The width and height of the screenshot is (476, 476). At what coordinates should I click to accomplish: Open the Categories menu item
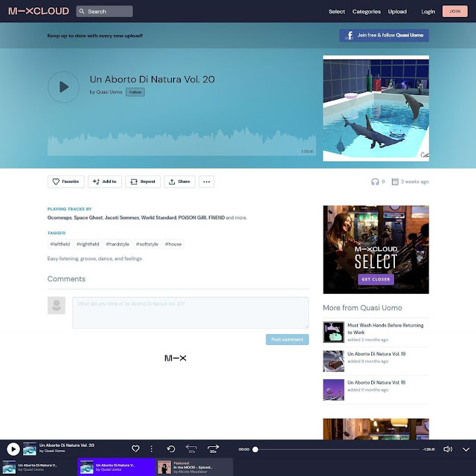point(367,12)
